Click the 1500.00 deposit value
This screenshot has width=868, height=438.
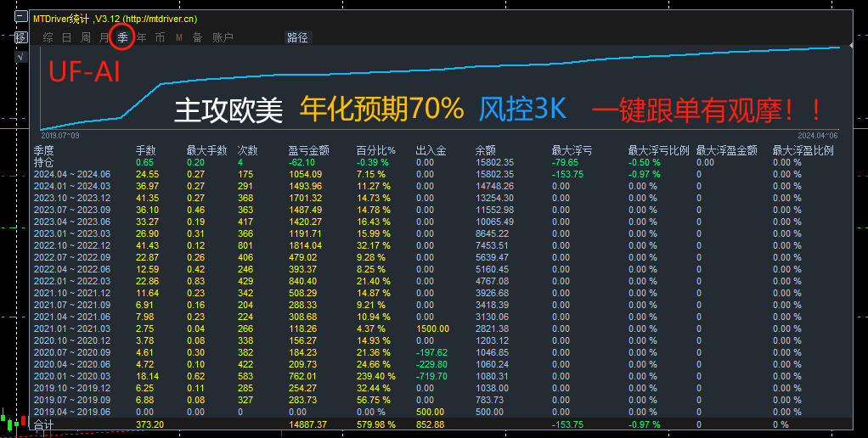point(432,329)
